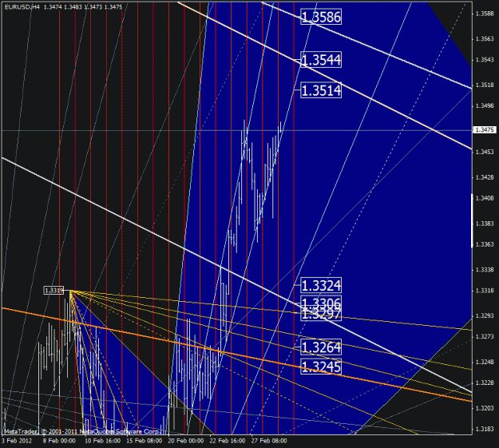The height and width of the screenshot is (448, 499).
Task: Click the current price marker 1.3475
Action: [x=485, y=130]
